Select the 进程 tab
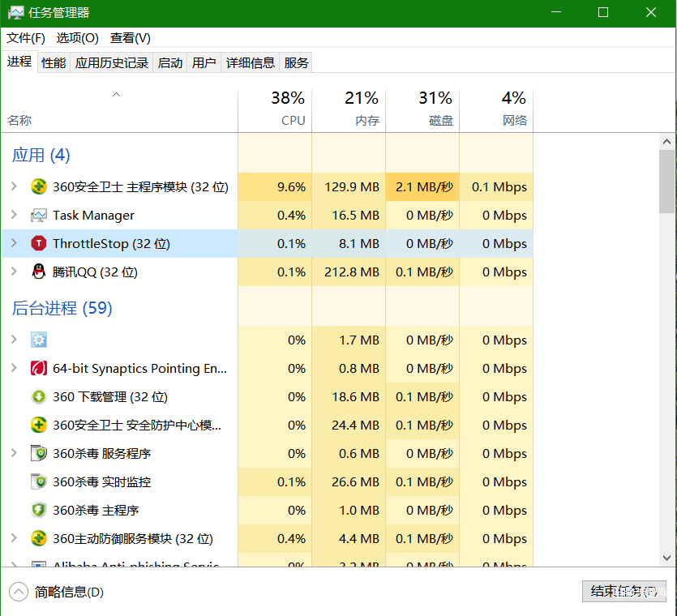Image resolution: width=677 pixels, height=616 pixels. click(x=19, y=62)
